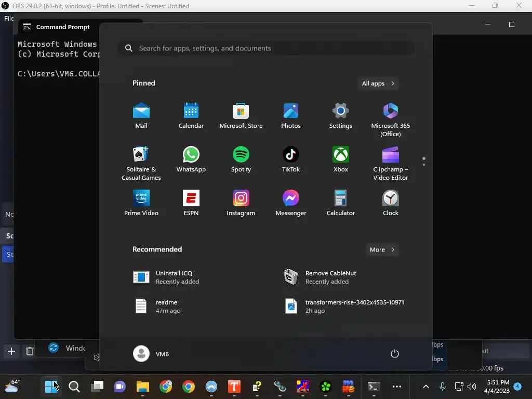532x399 pixels.
Task: Open taskbar Search magnifier
Action: [x=74, y=387]
